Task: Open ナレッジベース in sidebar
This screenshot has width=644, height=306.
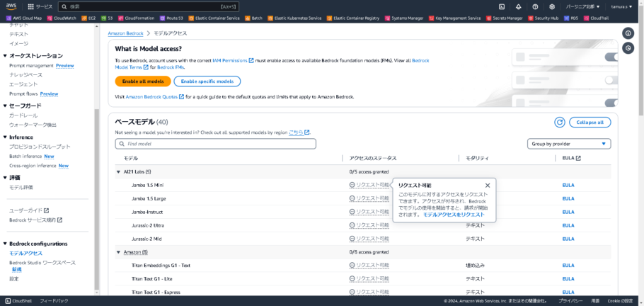Action: point(25,75)
